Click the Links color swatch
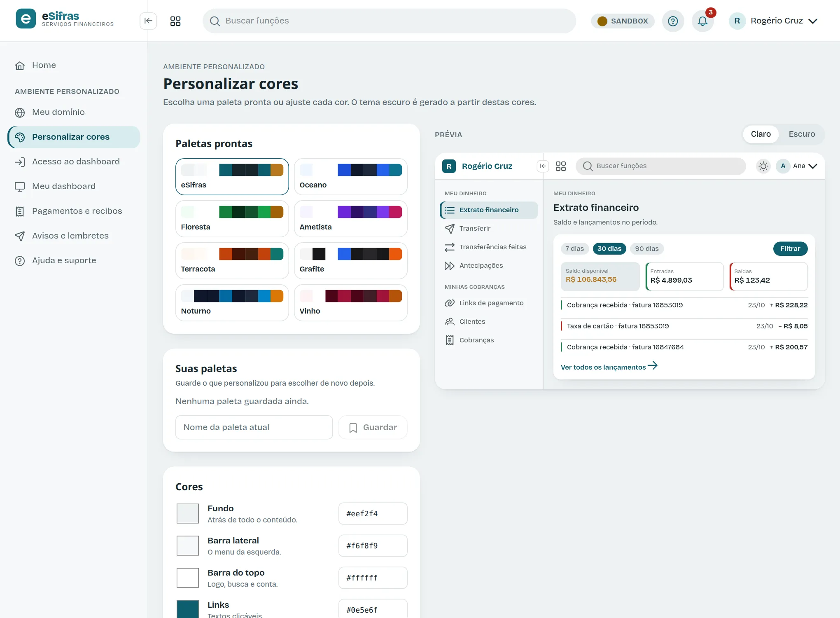Screen dimensions: 840x618 (188, 609)
